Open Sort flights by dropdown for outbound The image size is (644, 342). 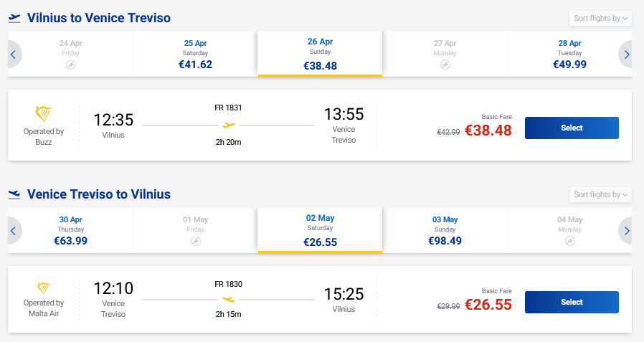pos(600,18)
